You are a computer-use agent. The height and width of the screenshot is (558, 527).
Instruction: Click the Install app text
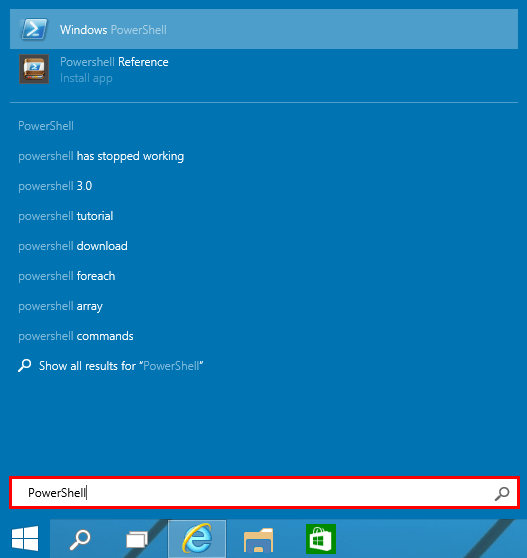coord(86,78)
